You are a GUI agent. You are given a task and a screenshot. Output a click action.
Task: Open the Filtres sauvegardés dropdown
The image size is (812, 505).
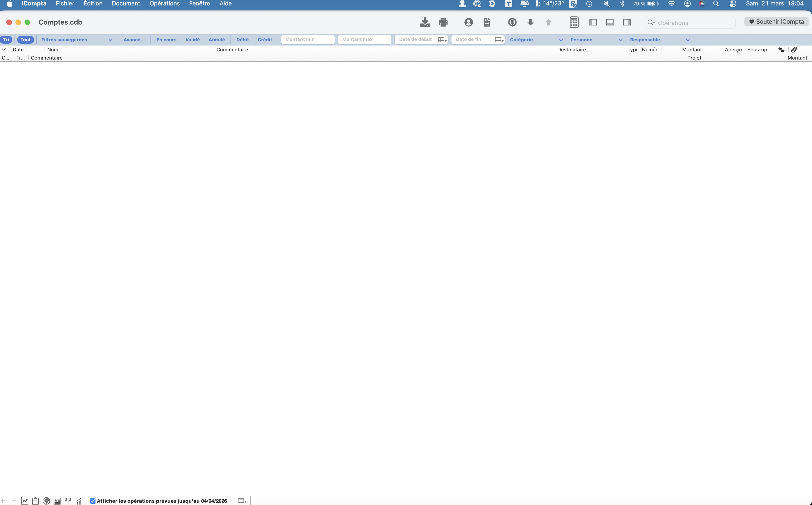point(76,40)
